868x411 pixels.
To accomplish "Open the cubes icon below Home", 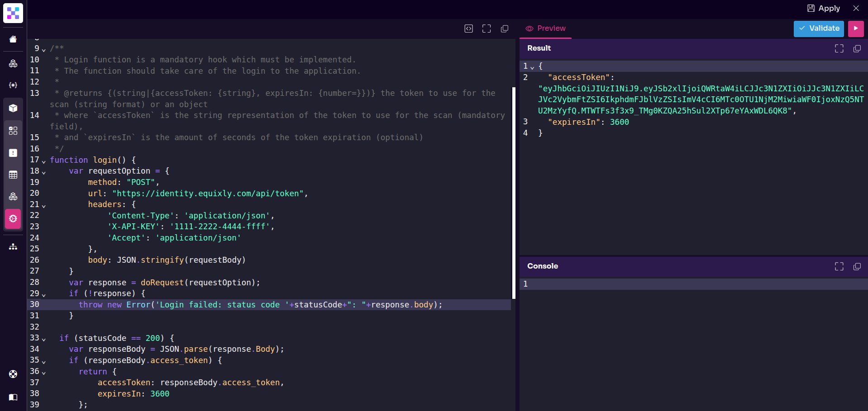I will point(13,64).
